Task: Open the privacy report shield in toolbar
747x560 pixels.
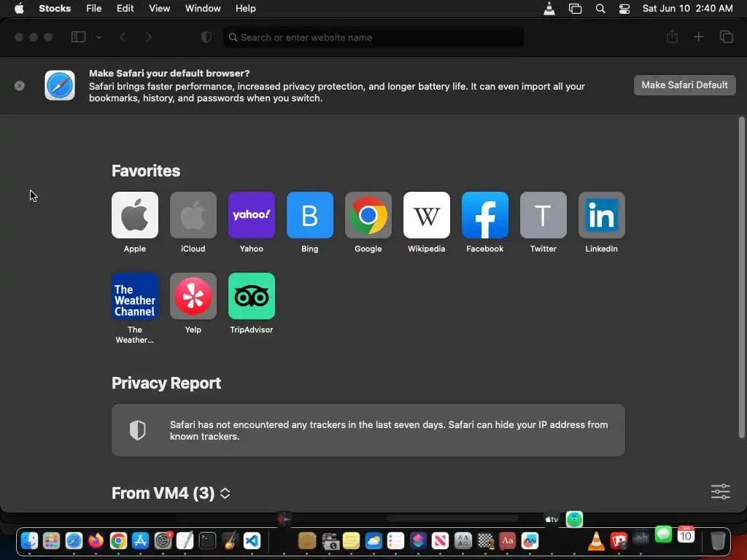Action: (x=206, y=37)
